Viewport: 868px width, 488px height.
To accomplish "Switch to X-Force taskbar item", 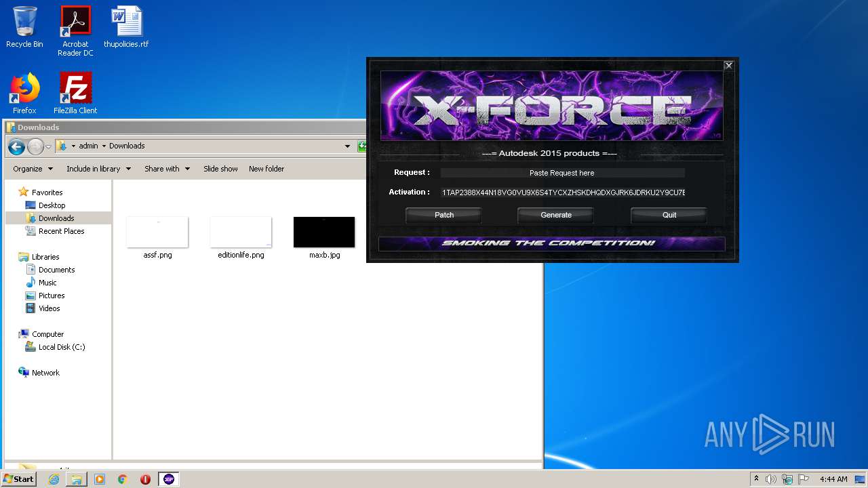I will 169,479.
